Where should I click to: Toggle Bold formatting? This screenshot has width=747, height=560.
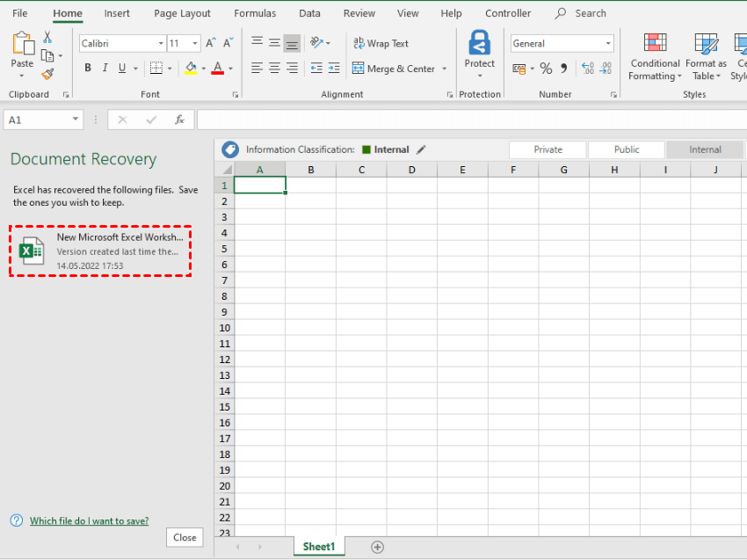[88, 69]
